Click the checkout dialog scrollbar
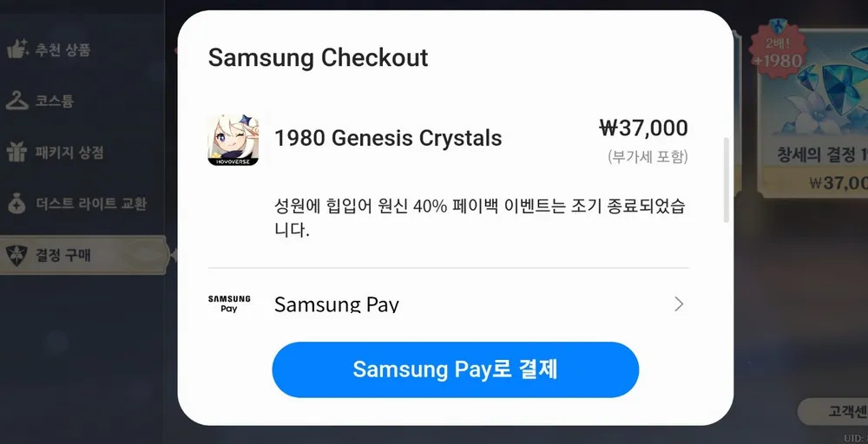 click(727, 180)
